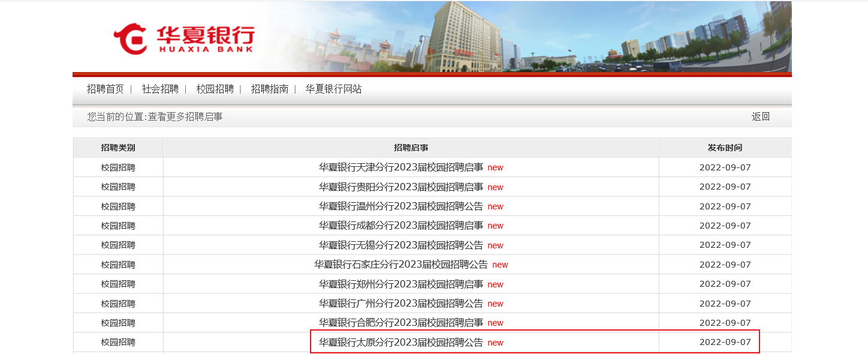Select 广州分行 2023 campus recruitment announcement
The width and height of the screenshot is (868, 354).
point(400,304)
